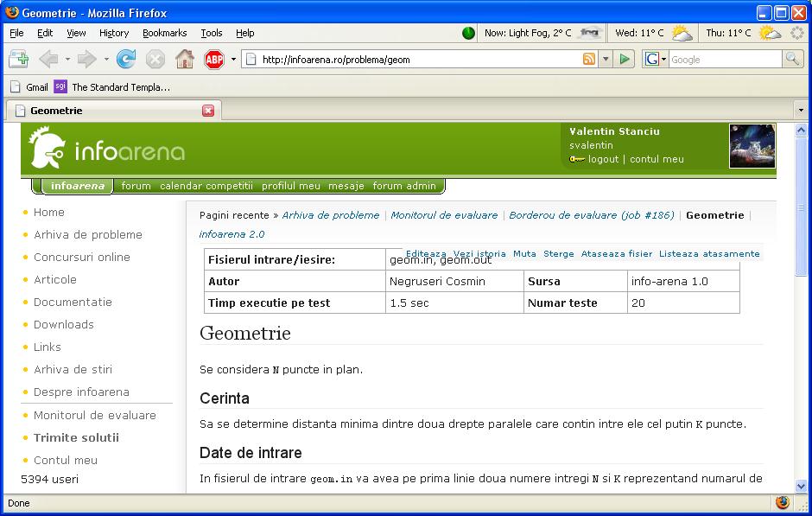Click Editeaza page action link
The height and width of the screenshot is (516, 812).
[426, 253]
